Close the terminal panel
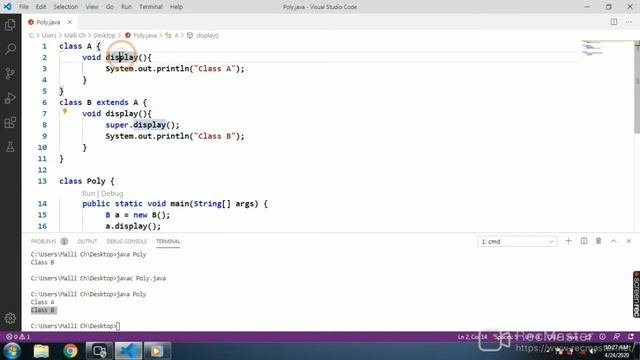The height and width of the screenshot is (360, 640). coord(629,241)
